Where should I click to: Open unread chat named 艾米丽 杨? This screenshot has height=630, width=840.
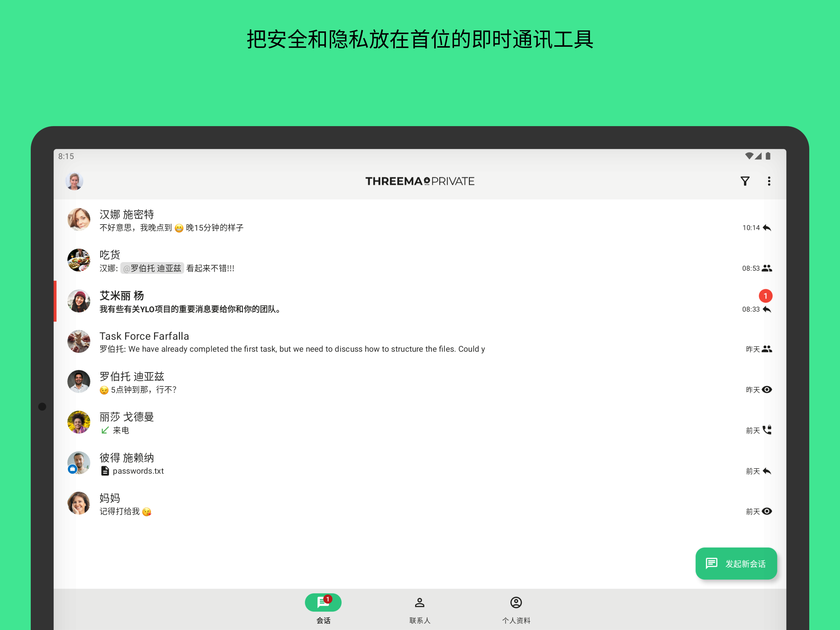pyautogui.click(x=121, y=296)
